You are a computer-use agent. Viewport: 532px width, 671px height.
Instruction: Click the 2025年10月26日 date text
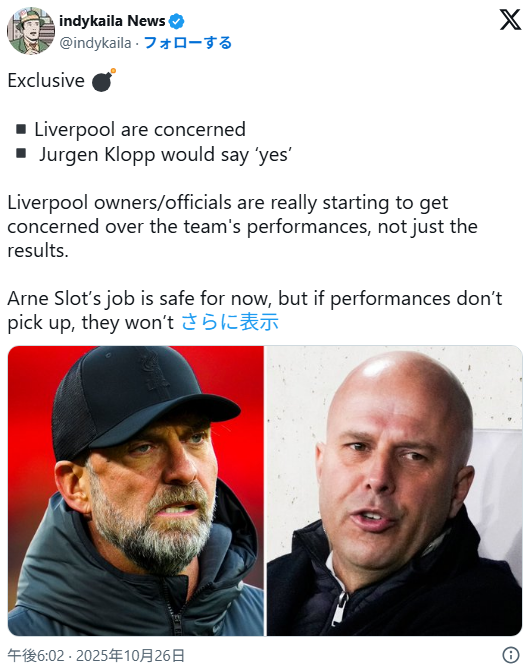(130, 655)
